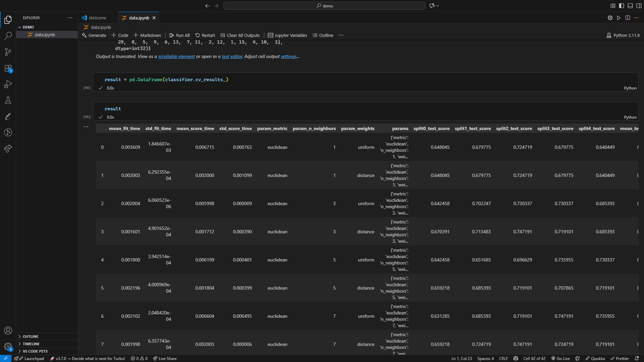
Task: Open the Manage gear icon
Action: point(8,346)
